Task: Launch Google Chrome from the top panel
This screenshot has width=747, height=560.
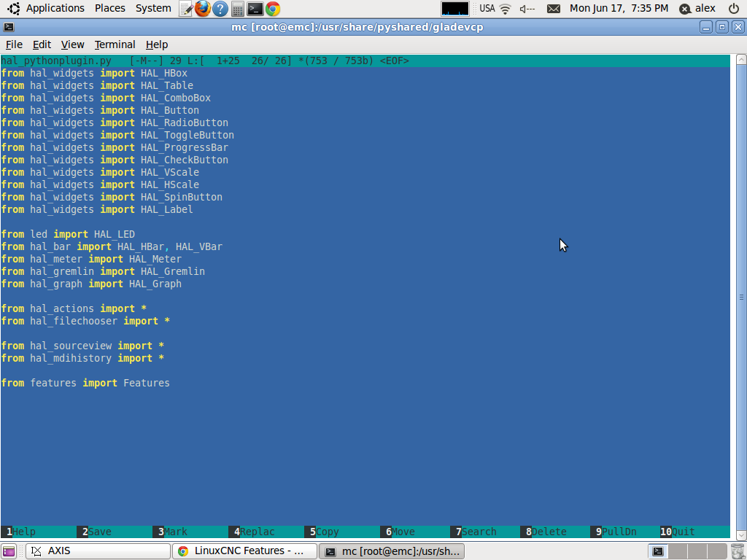Action: point(273,9)
